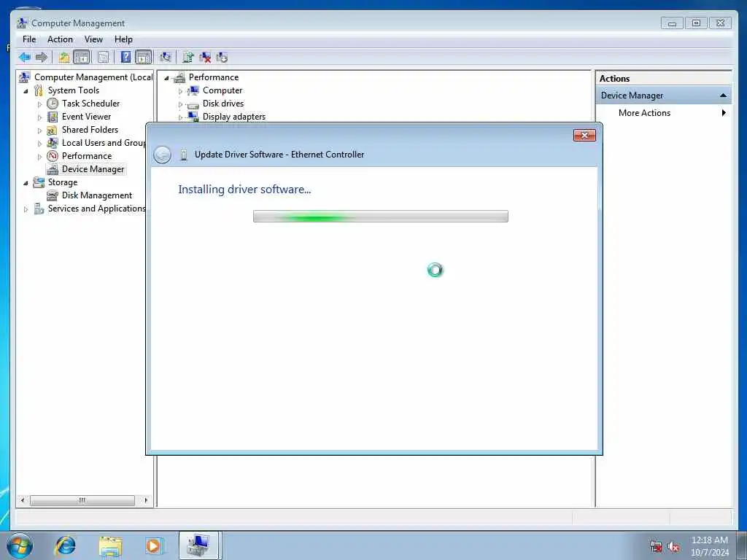Click the Storage node icon

coord(39,182)
